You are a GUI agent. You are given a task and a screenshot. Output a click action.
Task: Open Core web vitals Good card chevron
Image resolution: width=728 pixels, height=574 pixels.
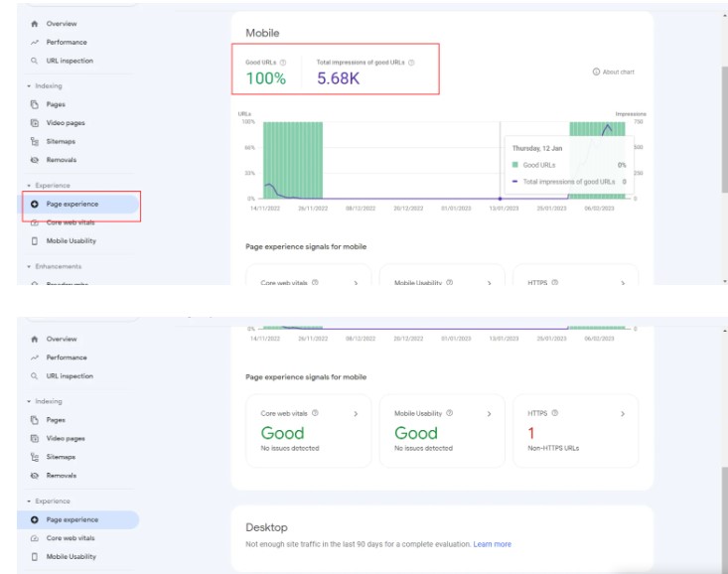[356, 414]
